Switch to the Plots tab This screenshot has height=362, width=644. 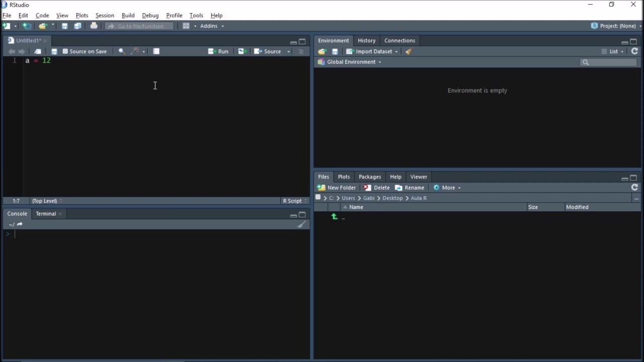[x=344, y=177]
